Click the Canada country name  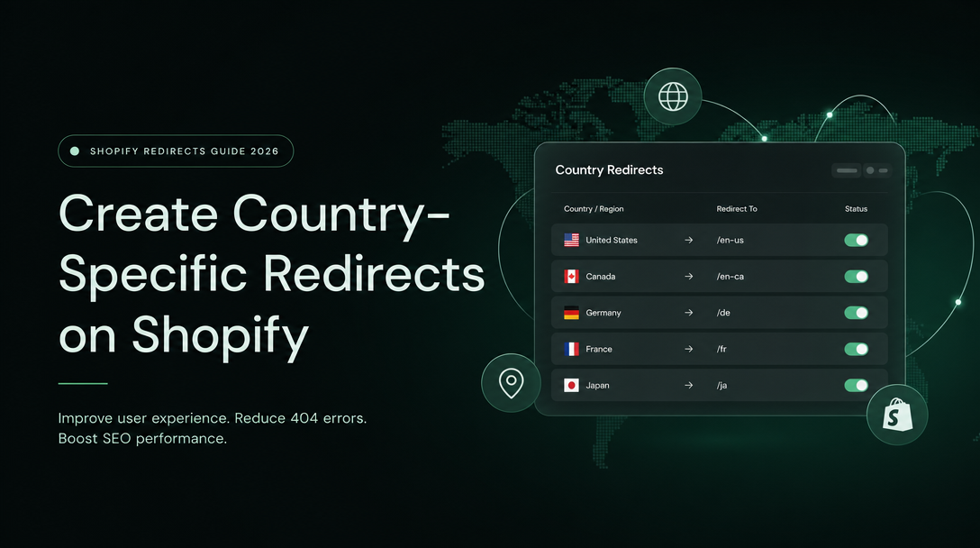tap(600, 277)
